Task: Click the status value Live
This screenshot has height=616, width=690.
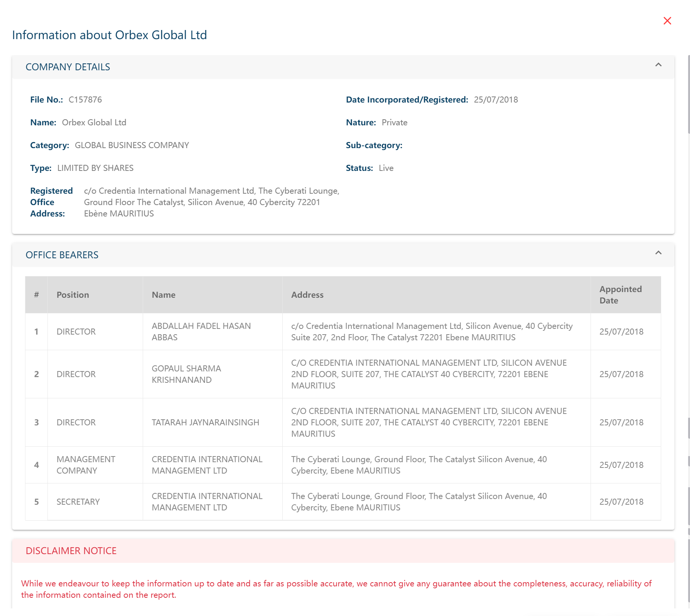Action: click(386, 168)
